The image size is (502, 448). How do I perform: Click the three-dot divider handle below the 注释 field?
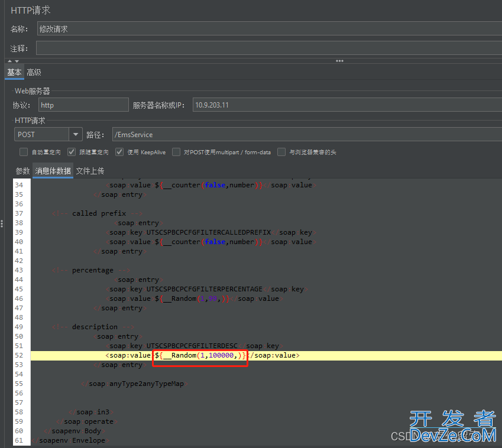click(339, 61)
